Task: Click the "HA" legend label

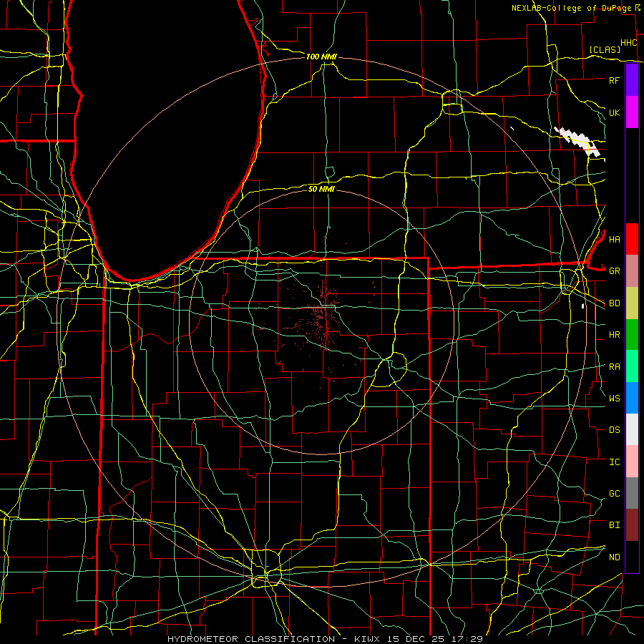Action: click(x=614, y=240)
